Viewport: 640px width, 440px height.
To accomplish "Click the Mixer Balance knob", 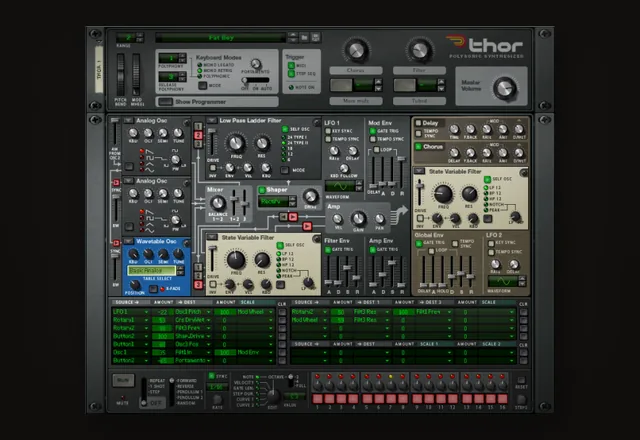I will pyautogui.click(x=218, y=203).
